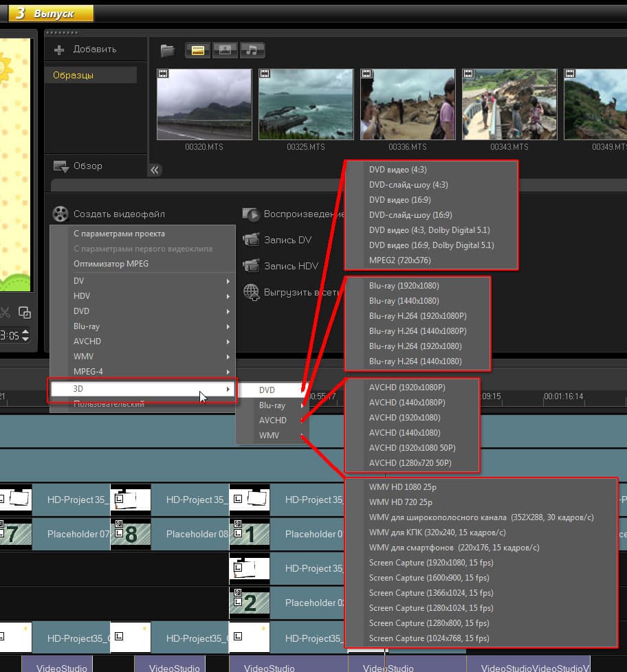This screenshot has width=627, height=672.
Task: Select the Образцы library folder
Action: (91, 75)
